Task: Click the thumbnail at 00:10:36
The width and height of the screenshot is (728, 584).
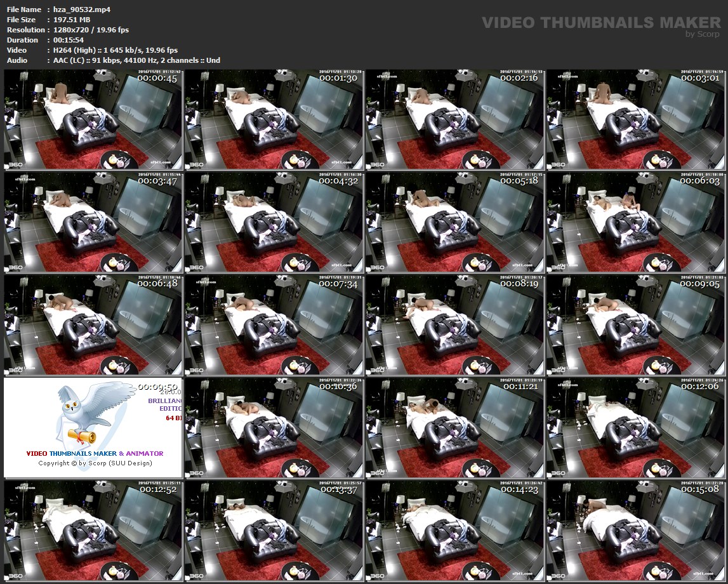Action: (274, 427)
